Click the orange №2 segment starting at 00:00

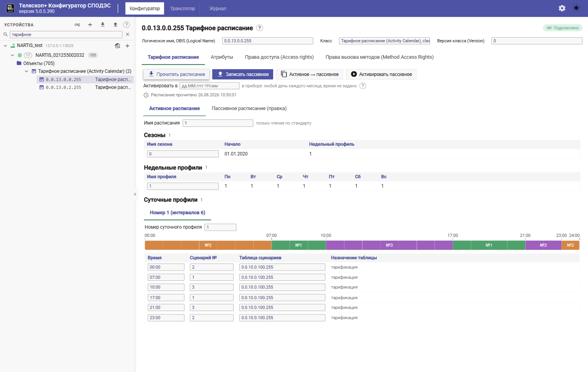coord(208,245)
